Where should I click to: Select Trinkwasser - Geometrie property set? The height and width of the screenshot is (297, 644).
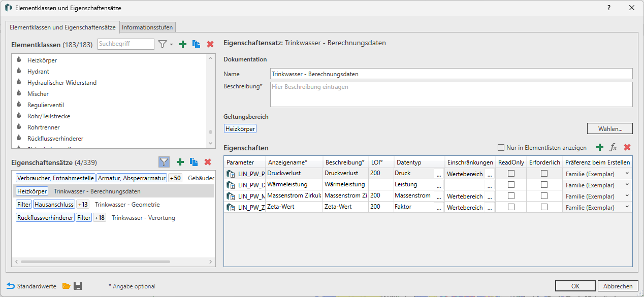(x=127, y=205)
